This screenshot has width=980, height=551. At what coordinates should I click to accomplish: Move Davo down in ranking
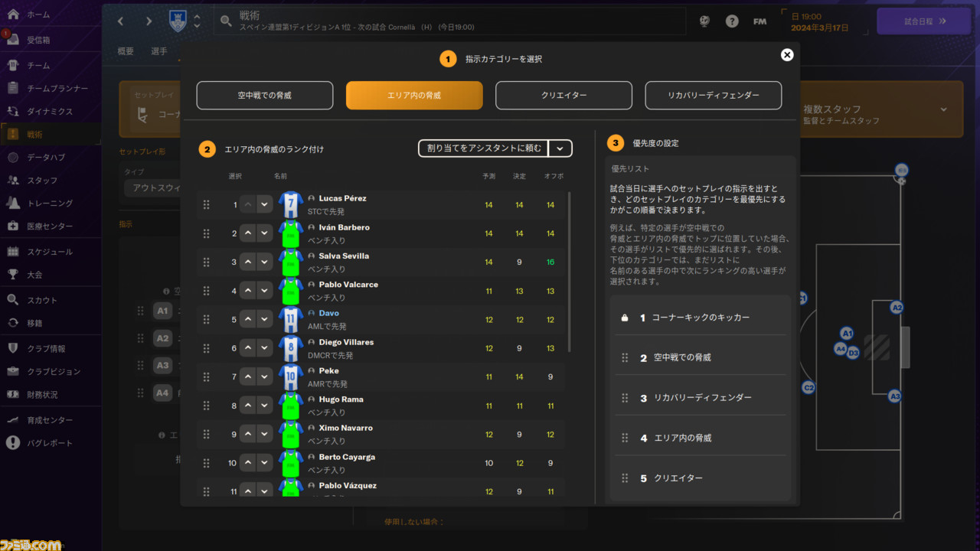tap(264, 319)
